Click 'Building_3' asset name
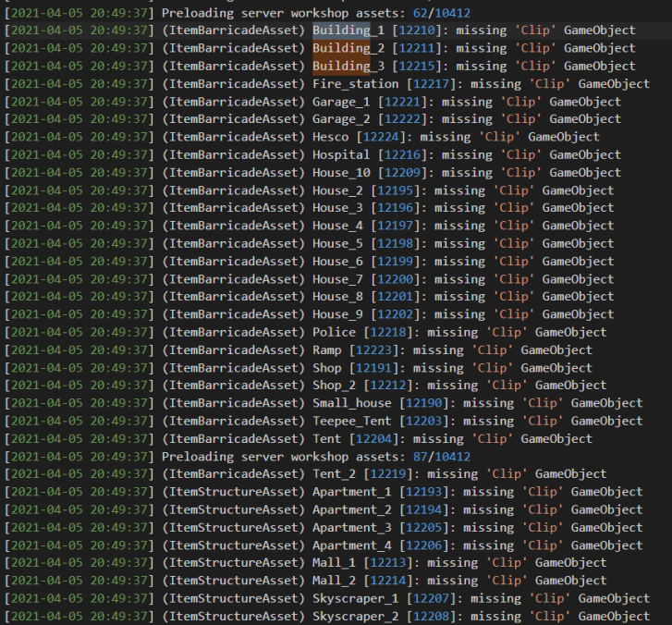672x625 pixels. pos(348,66)
